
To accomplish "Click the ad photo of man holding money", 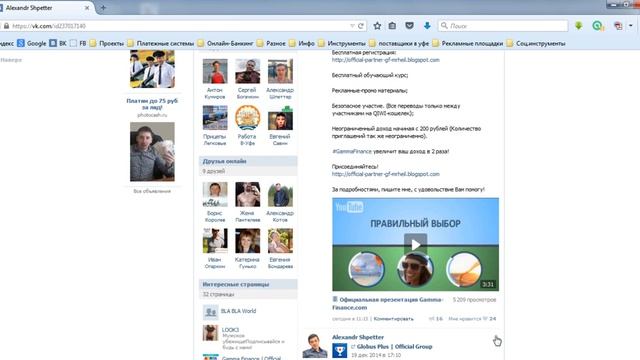I will click(x=152, y=151).
